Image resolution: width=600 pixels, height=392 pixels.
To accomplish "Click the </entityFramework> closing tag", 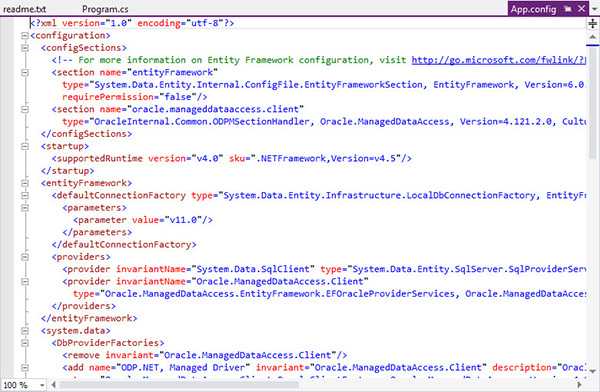I will click(89, 318).
